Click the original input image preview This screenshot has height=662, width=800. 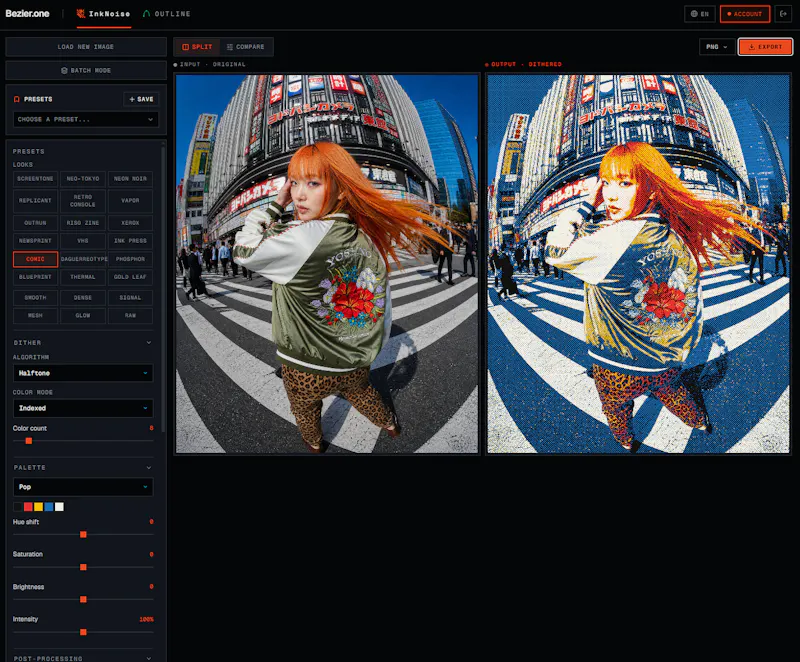[327, 264]
